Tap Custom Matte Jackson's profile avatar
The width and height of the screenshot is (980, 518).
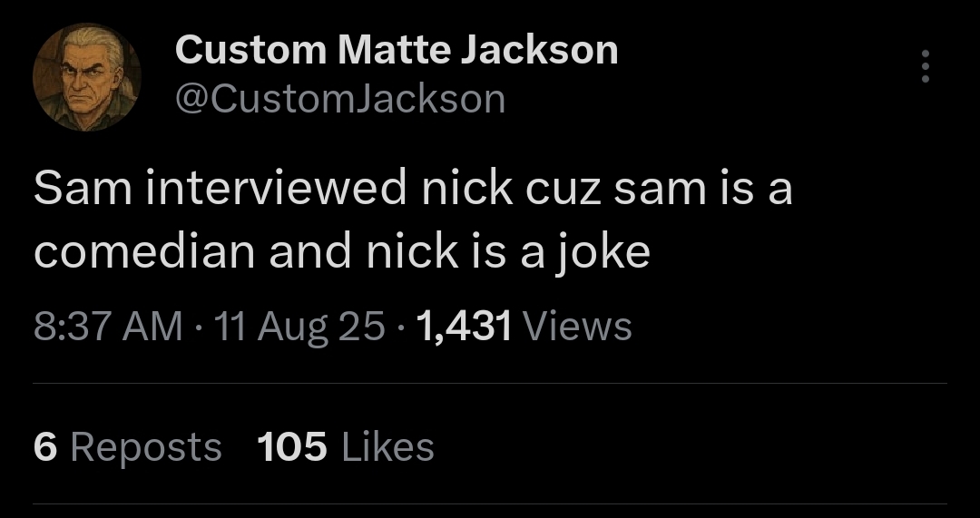87,77
